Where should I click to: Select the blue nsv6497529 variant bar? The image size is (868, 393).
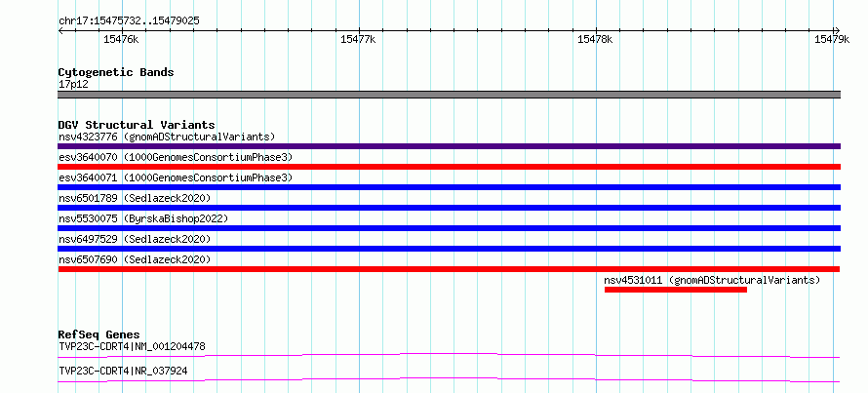point(449,249)
